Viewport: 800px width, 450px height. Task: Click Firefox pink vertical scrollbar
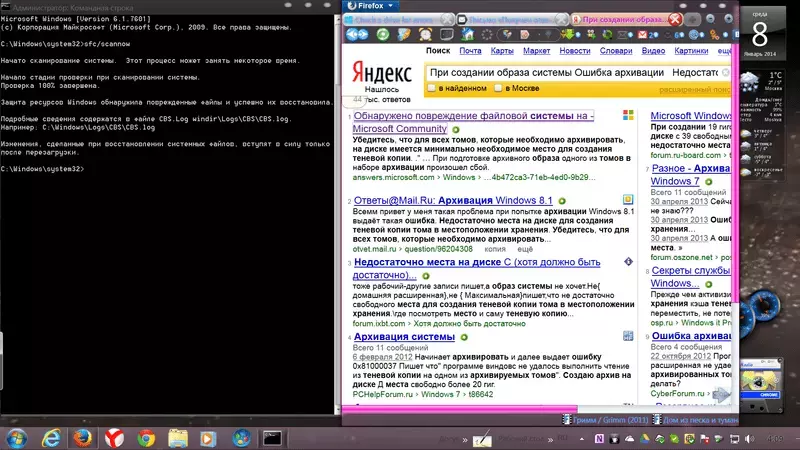coord(735,171)
